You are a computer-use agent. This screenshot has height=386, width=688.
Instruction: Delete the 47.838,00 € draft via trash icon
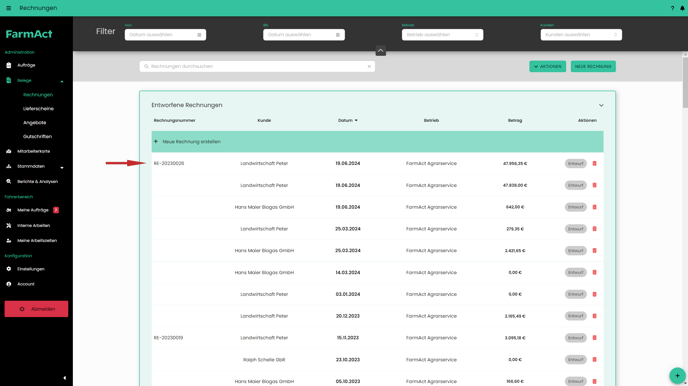tap(595, 185)
